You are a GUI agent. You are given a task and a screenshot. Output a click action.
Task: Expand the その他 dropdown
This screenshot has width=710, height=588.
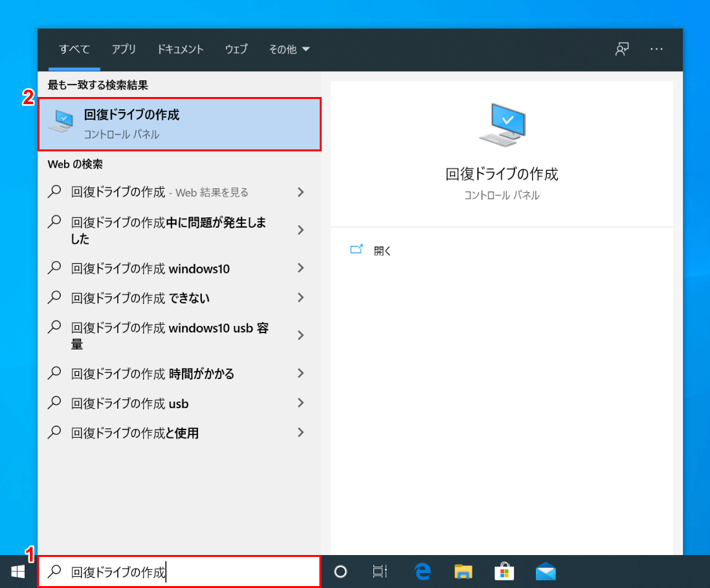(x=289, y=49)
